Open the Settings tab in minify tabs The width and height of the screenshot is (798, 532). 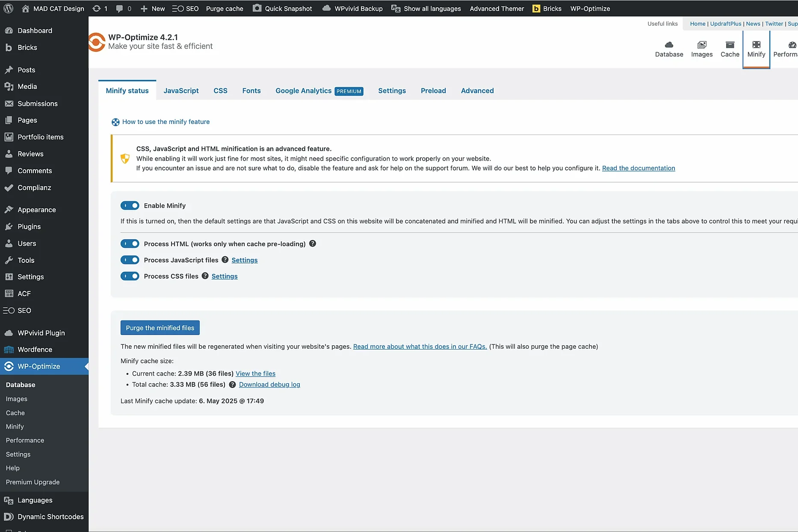pos(392,91)
